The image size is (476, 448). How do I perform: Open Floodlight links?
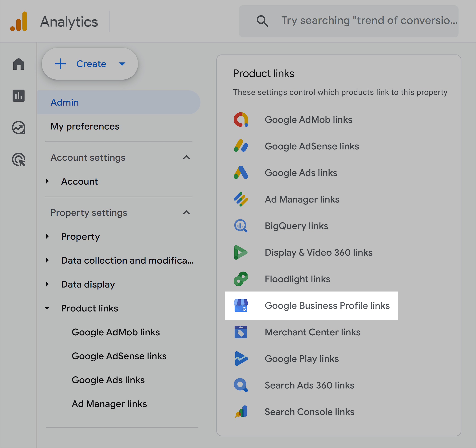pyautogui.click(x=297, y=279)
